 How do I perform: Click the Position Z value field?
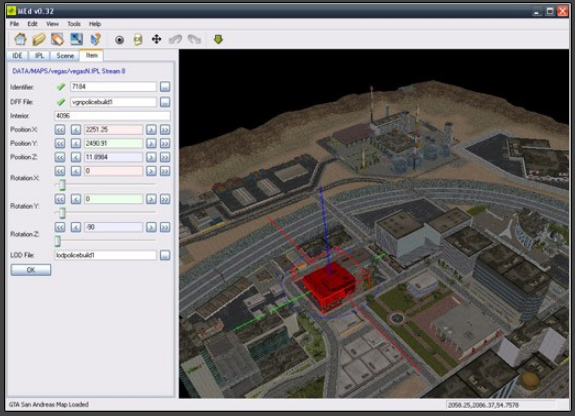pos(113,157)
